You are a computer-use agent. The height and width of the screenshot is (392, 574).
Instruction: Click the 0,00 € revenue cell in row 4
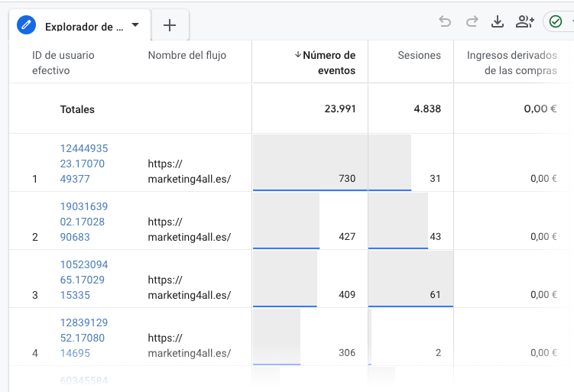click(x=543, y=352)
